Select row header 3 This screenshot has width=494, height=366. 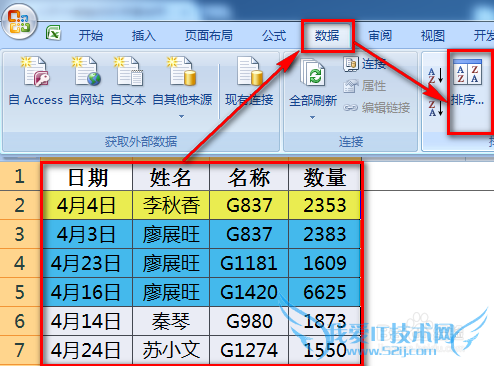pyautogui.click(x=20, y=234)
